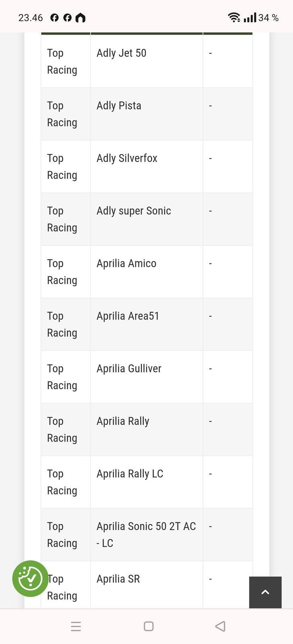The image size is (293, 644).
Task: Tap the cellular signal strength icon
Action: tap(250, 17)
